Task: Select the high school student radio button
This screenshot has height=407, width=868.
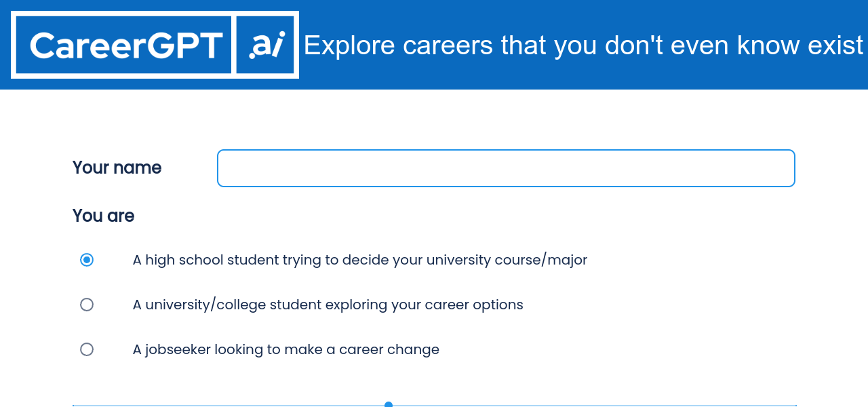Action: pos(87,260)
